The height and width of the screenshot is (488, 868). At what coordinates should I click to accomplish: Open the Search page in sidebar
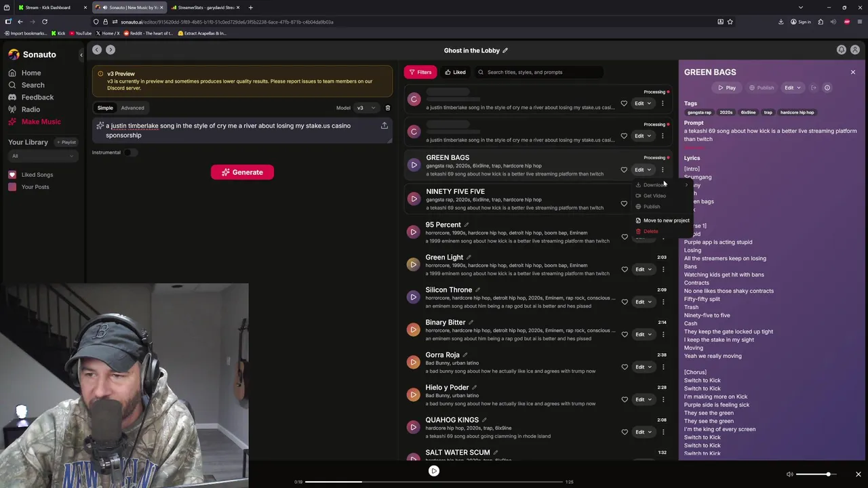(x=26, y=85)
